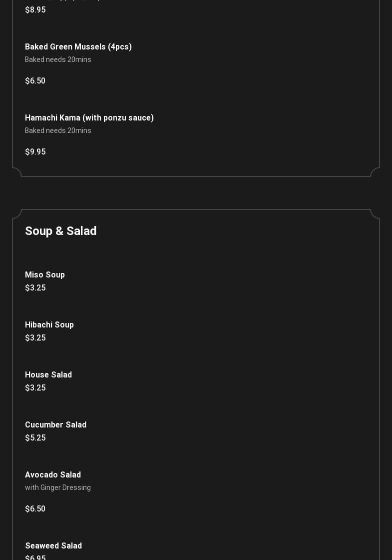
Task: Choose the Hibachi Soup menu item
Action: click(49, 324)
